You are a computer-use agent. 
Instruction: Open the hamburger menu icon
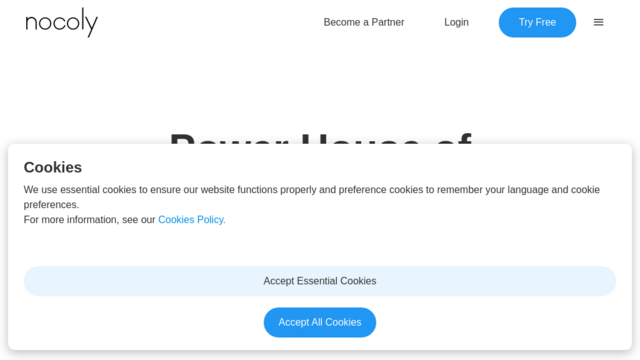(x=598, y=22)
